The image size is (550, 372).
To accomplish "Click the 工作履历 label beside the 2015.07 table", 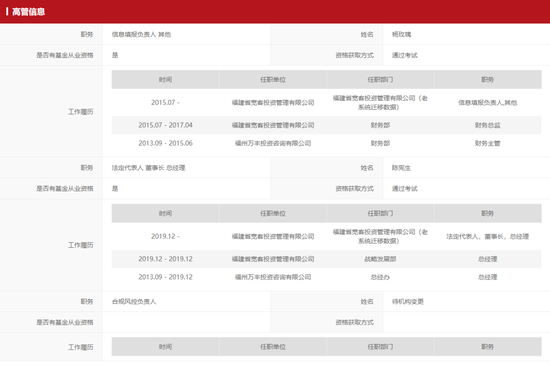I will [80, 111].
